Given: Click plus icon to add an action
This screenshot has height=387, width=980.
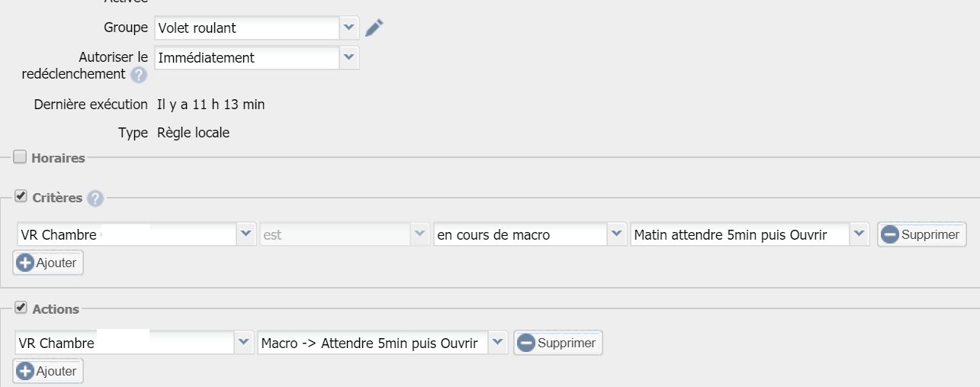Looking at the screenshot, I should pyautogui.click(x=24, y=371).
